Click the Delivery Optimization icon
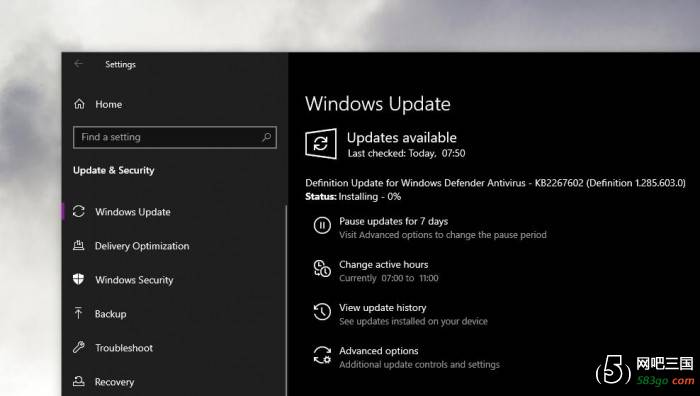The height and width of the screenshot is (396, 700). click(x=79, y=245)
